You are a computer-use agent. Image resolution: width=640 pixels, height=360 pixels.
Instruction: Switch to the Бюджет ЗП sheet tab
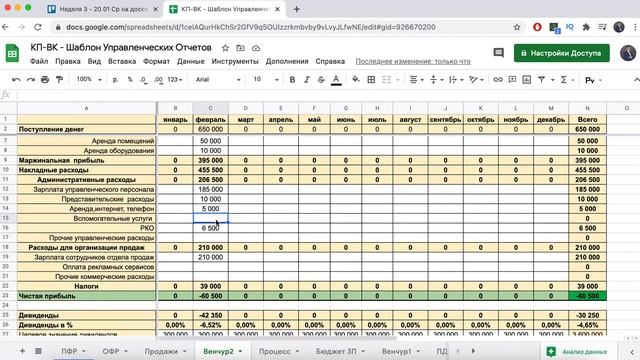pos(340,351)
